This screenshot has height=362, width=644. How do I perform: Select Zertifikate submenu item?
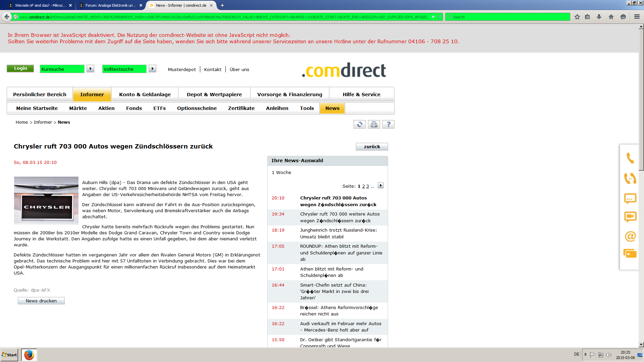tap(241, 108)
